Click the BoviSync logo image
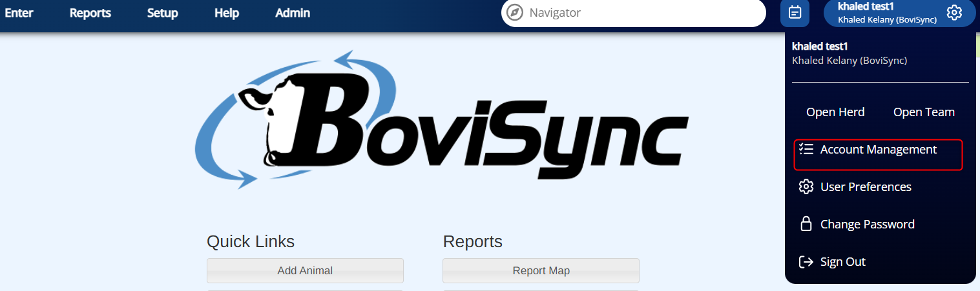This screenshot has height=291, width=980. (x=441, y=119)
